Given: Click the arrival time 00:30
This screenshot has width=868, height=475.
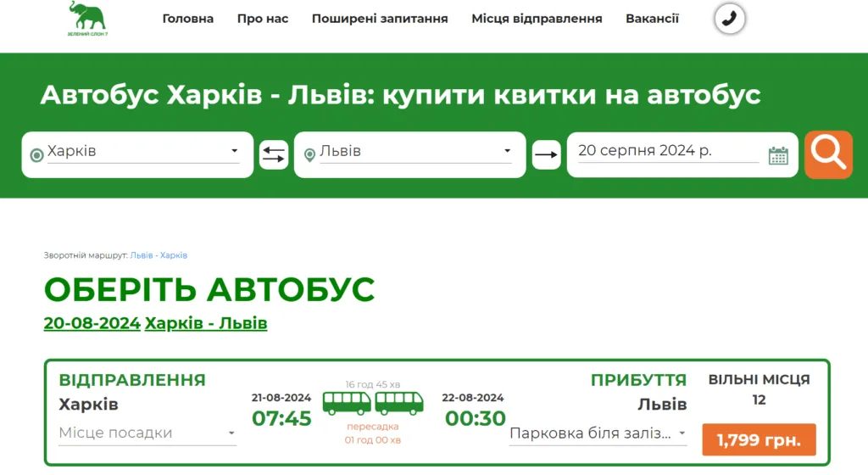Looking at the screenshot, I should point(475,418).
